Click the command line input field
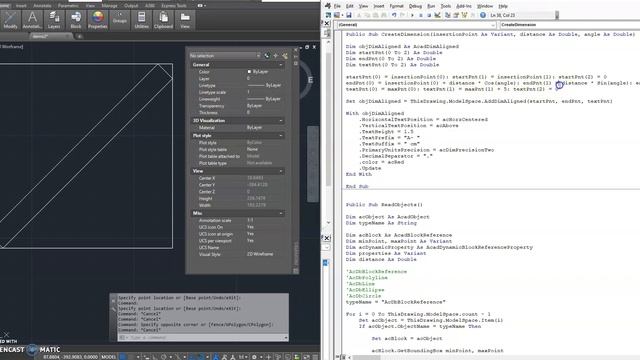The width and height of the screenshot is (640, 360). pyautogui.click(x=202, y=338)
